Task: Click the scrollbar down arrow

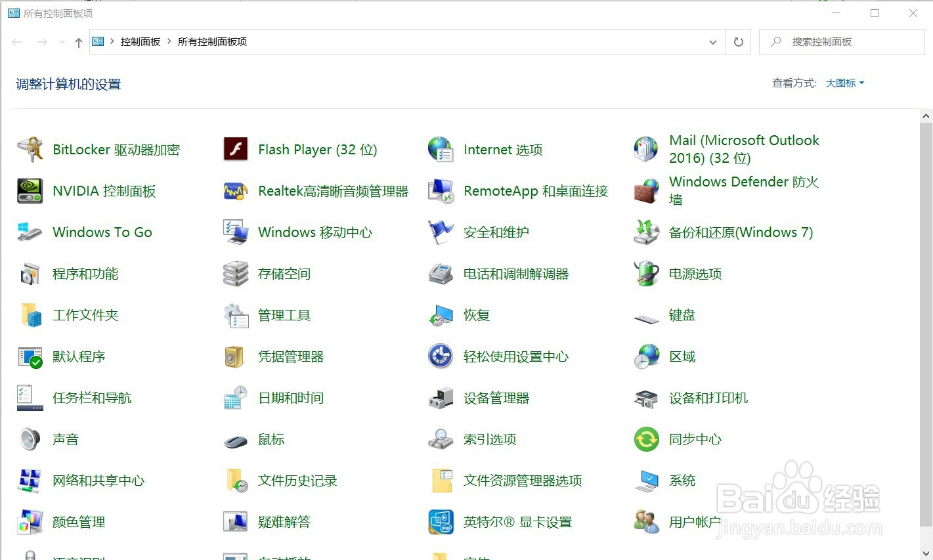Action: (x=926, y=553)
